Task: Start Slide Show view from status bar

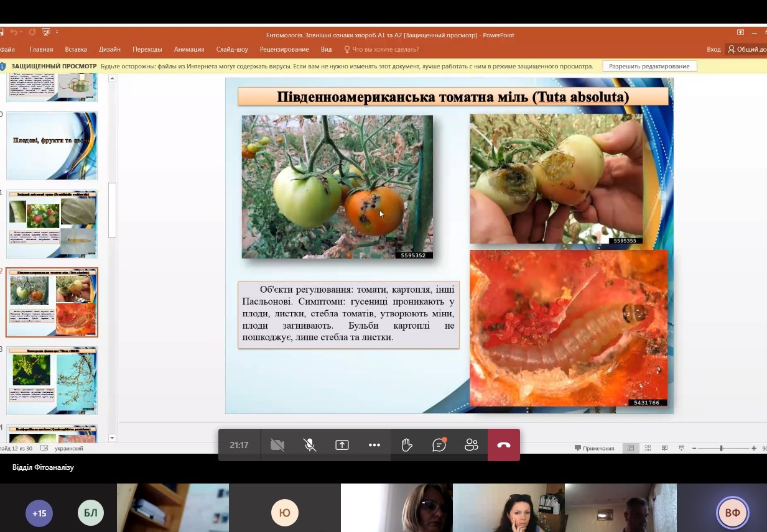Action: click(x=681, y=448)
